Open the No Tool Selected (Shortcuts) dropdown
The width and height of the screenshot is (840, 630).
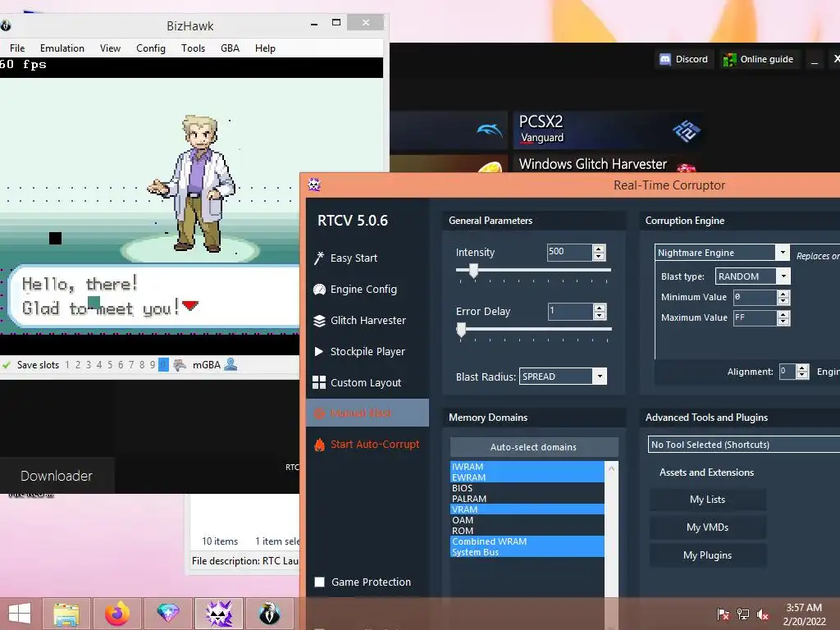point(743,445)
